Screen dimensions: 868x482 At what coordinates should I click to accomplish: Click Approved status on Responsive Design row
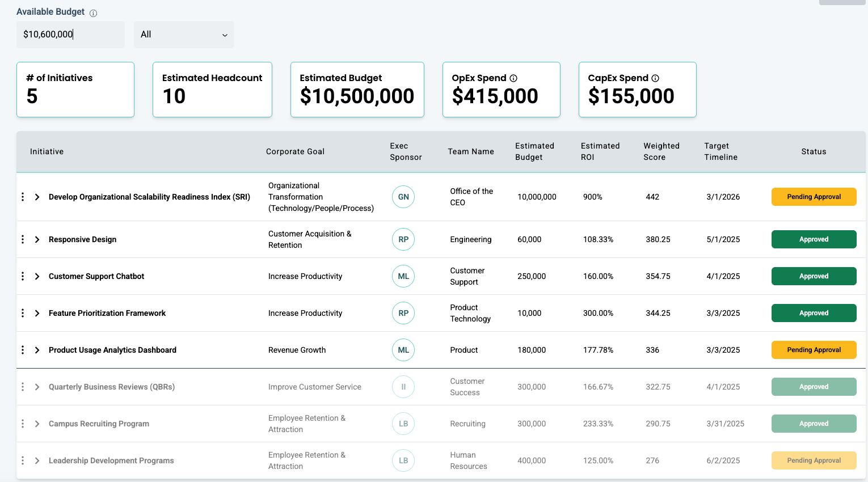coord(814,239)
